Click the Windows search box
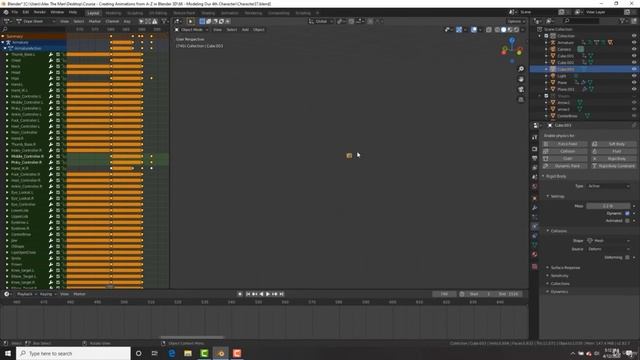640x360 pixels. (73, 353)
